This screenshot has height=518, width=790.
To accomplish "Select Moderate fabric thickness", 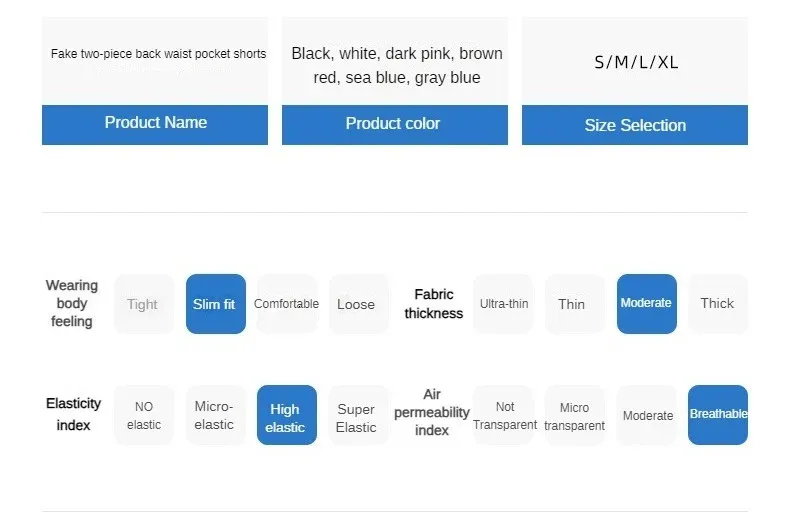I will (x=646, y=304).
